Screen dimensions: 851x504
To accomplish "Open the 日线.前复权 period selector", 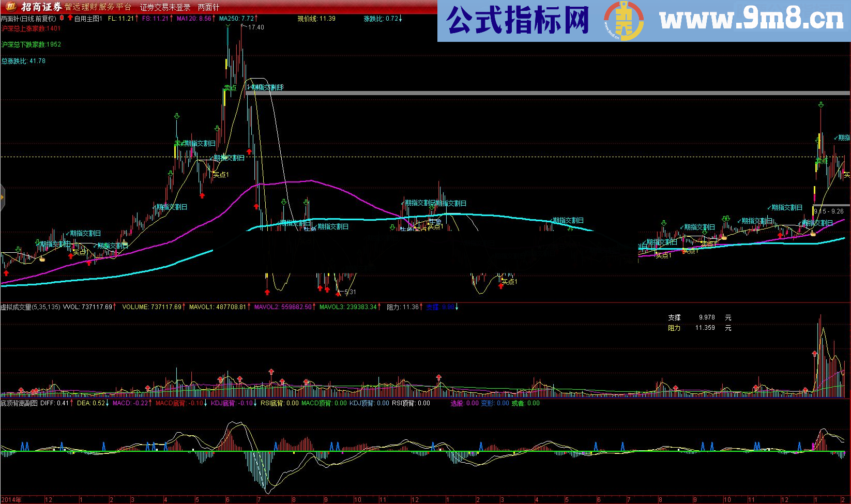I will point(39,18).
